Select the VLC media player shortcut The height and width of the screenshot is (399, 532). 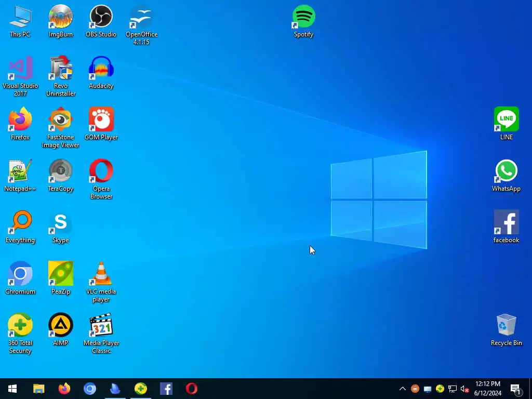pos(101,282)
